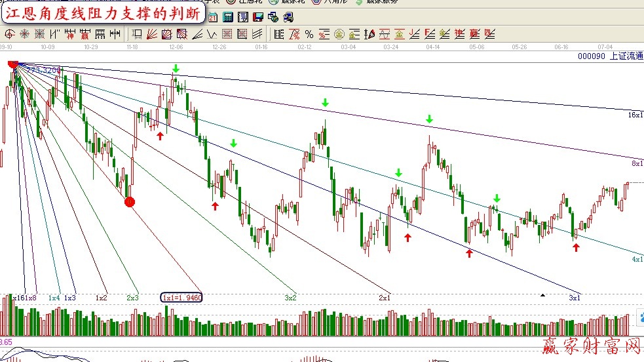
Task: Open the calculator icon in the top toolbar
Action: point(228,18)
